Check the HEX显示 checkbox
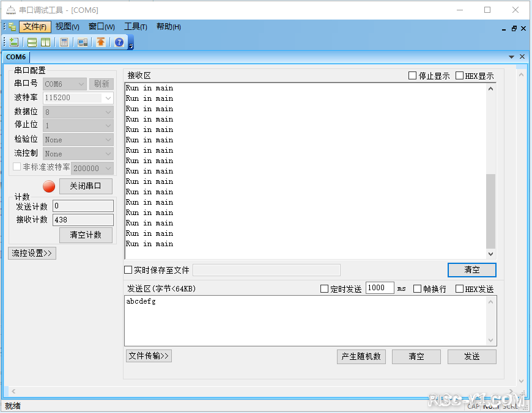532x413 pixels. pyautogui.click(x=459, y=75)
